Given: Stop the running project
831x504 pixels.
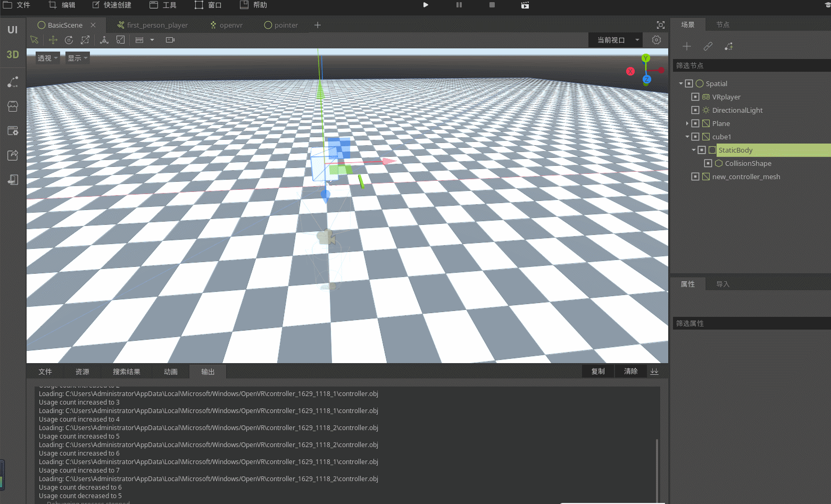Looking at the screenshot, I should pos(492,5).
